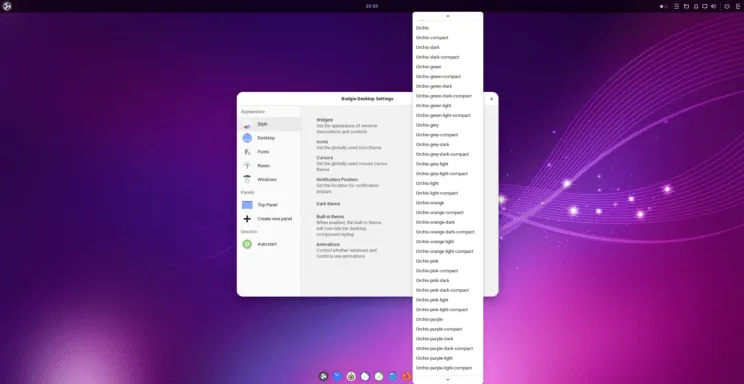Select the Orchis-grey theme
This screenshot has width=744, height=384.
click(x=448, y=125)
